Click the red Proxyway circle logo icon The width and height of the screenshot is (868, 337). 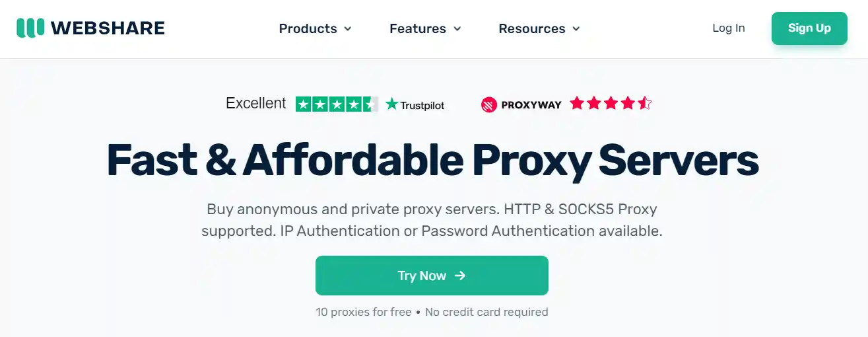point(488,104)
